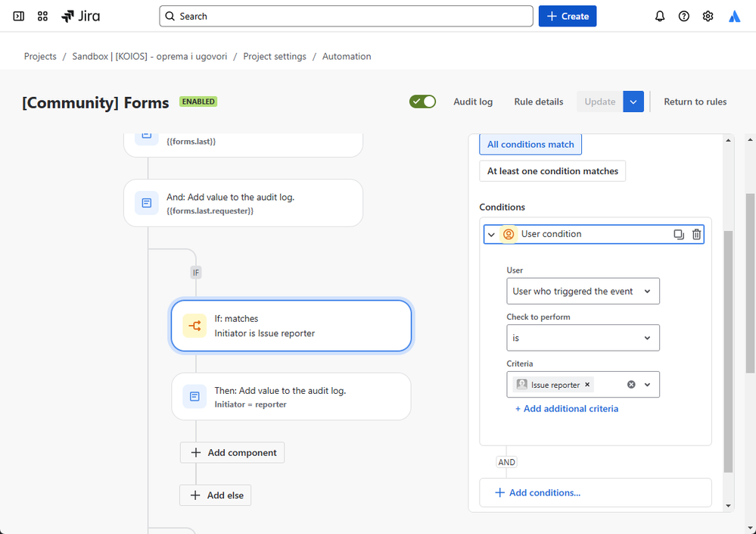Image resolution: width=756 pixels, height=534 pixels.
Task: Open Projects breadcrumb
Action: pyautogui.click(x=40, y=57)
